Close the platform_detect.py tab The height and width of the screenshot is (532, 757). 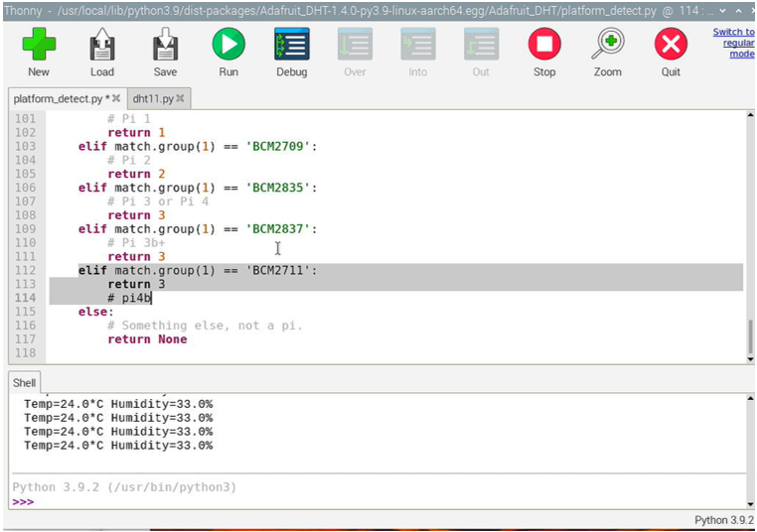(116, 98)
